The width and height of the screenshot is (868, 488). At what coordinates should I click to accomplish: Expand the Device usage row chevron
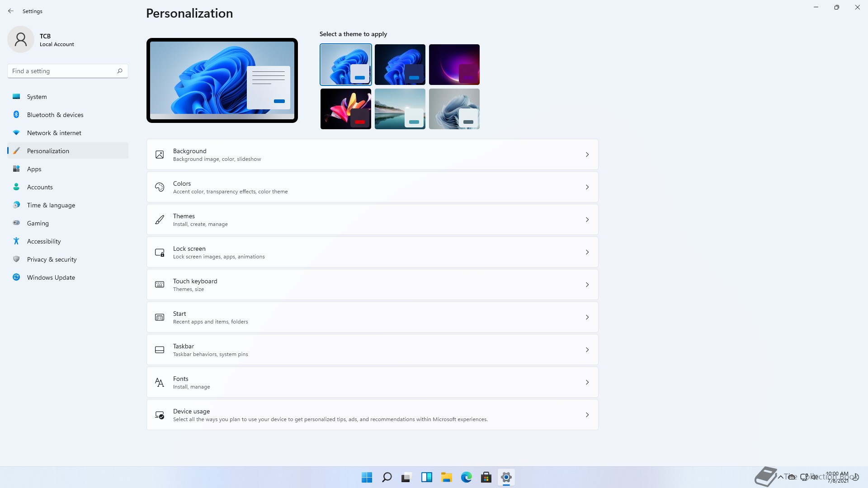tap(587, 415)
